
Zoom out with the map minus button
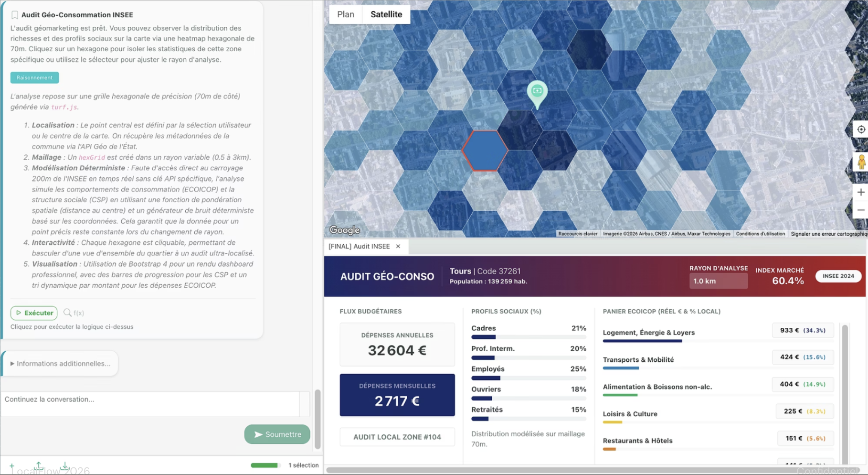click(861, 210)
